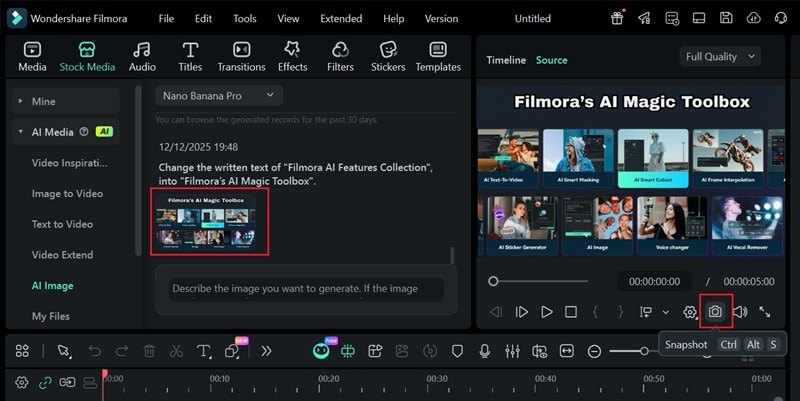Open the AI copilot robot icon
The image size is (800, 401).
click(321, 350)
